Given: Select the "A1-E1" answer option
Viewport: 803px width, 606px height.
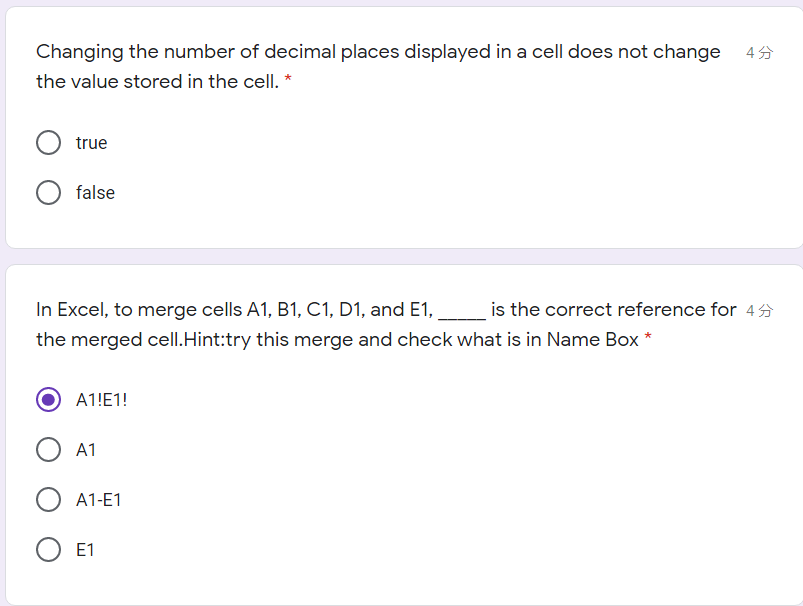Looking at the screenshot, I should pyautogui.click(x=48, y=499).
